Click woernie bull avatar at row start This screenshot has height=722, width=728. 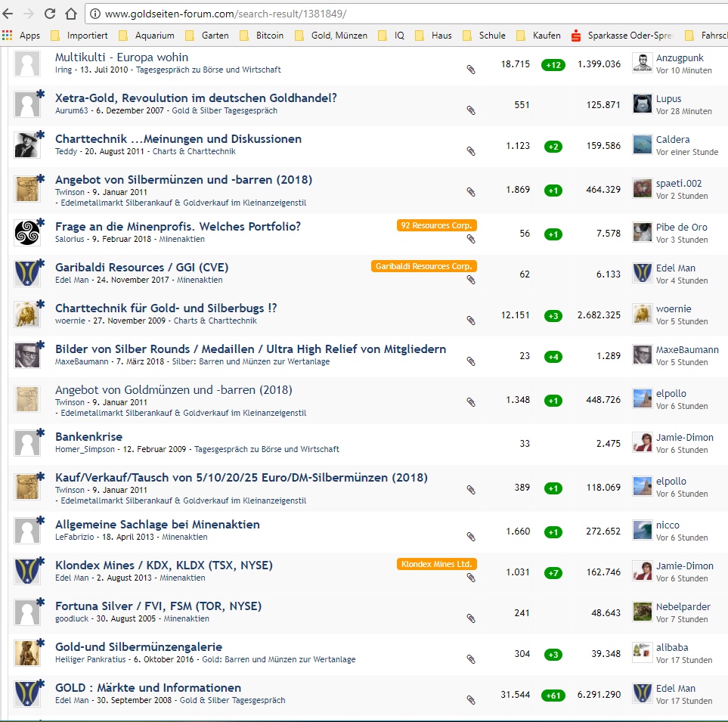(27, 315)
